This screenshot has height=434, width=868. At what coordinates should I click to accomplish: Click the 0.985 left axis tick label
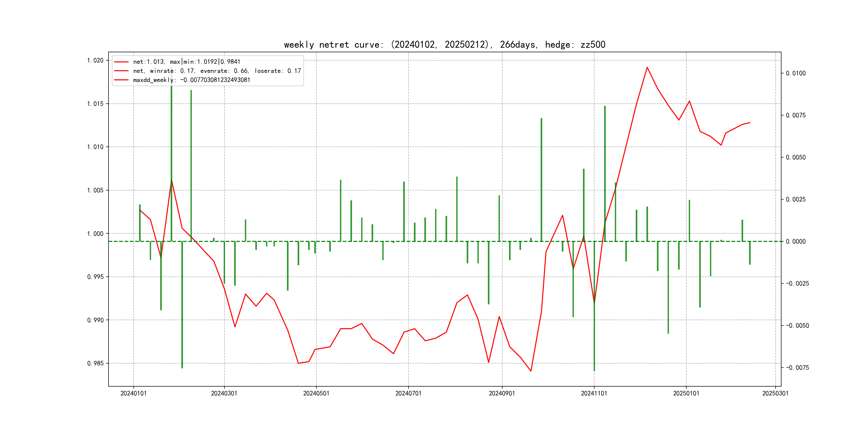click(x=95, y=363)
